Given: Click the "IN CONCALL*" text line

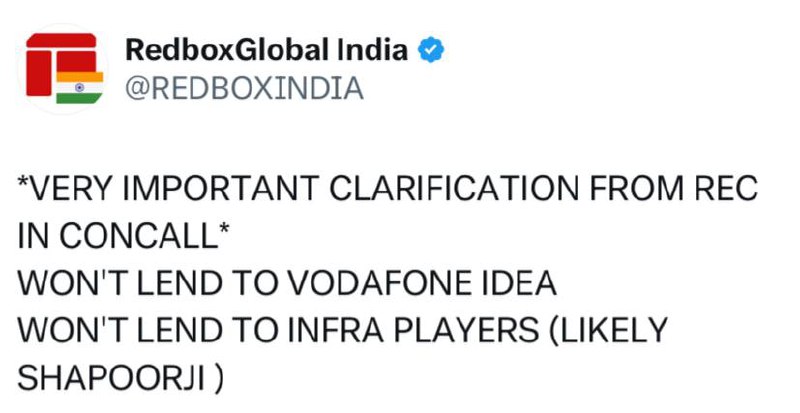Looking at the screenshot, I should pos(123,236).
